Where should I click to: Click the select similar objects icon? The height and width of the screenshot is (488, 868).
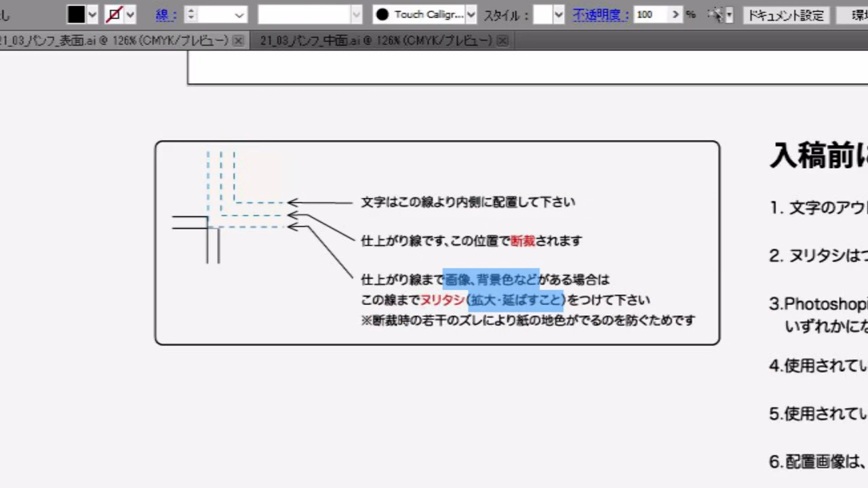pos(715,14)
